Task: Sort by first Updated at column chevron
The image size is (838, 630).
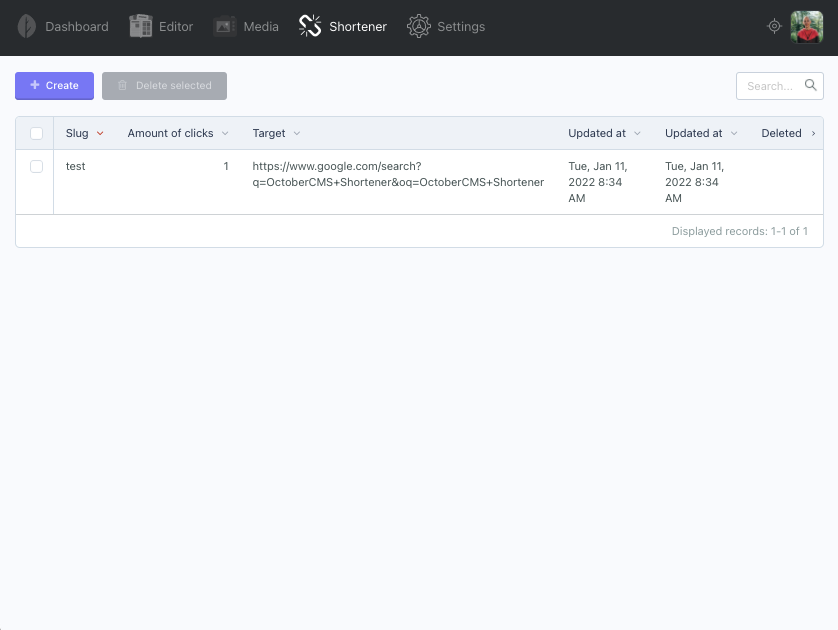Action: [x=637, y=134]
